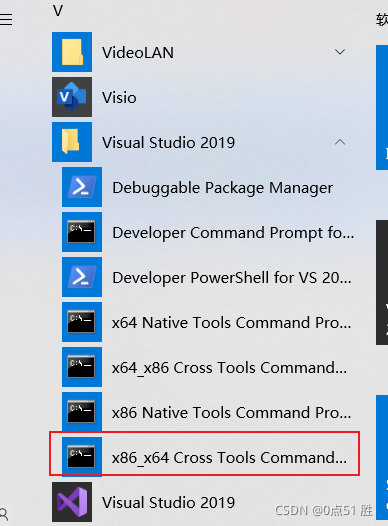The height and width of the screenshot is (526, 388).
Task: Click the x64_x86 Cross Tools console icon
Action: (82, 367)
